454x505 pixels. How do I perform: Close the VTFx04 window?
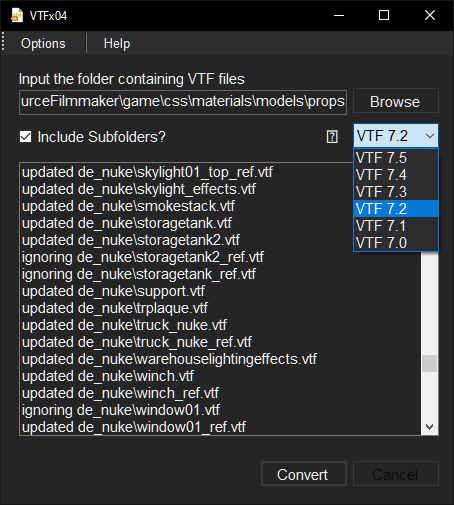(430, 15)
